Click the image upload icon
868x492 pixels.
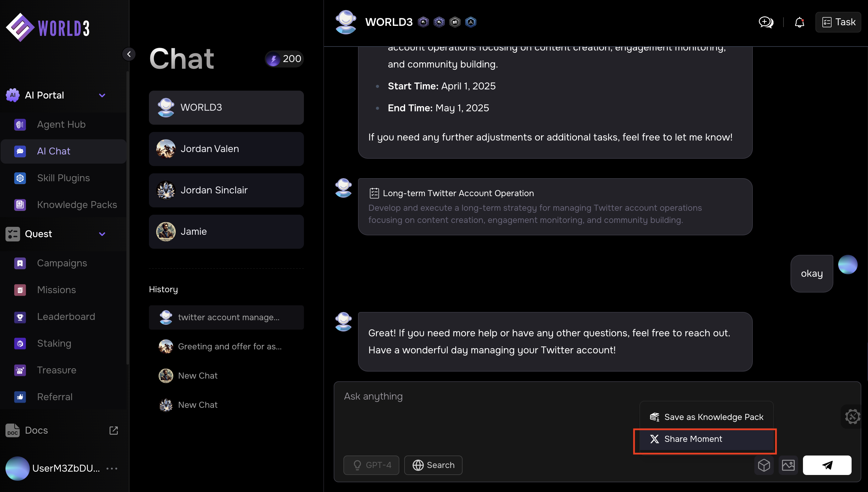tap(788, 465)
